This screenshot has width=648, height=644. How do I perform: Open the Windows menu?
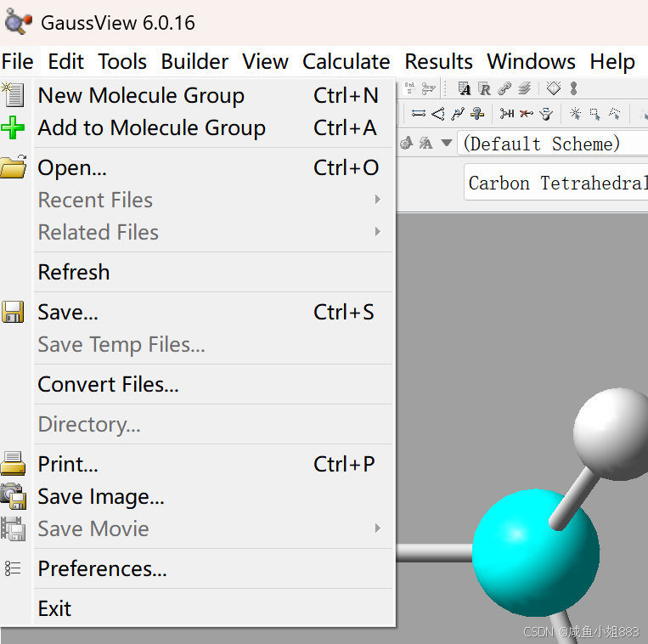pyautogui.click(x=531, y=61)
